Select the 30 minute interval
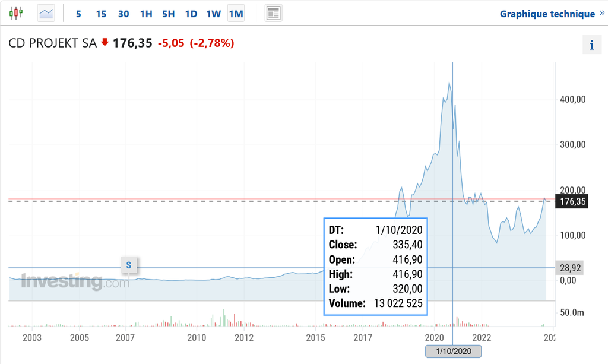This screenshot has width=608, height=364. (123, 14)
